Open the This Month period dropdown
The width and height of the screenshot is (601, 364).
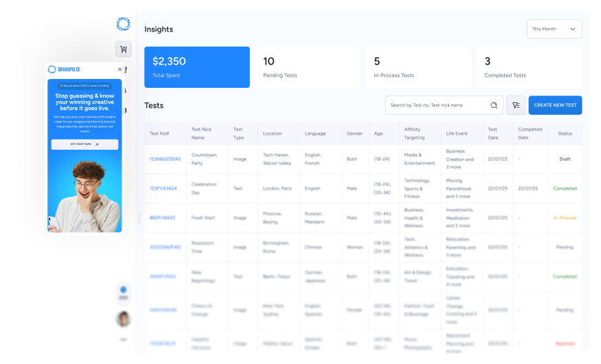554,29
